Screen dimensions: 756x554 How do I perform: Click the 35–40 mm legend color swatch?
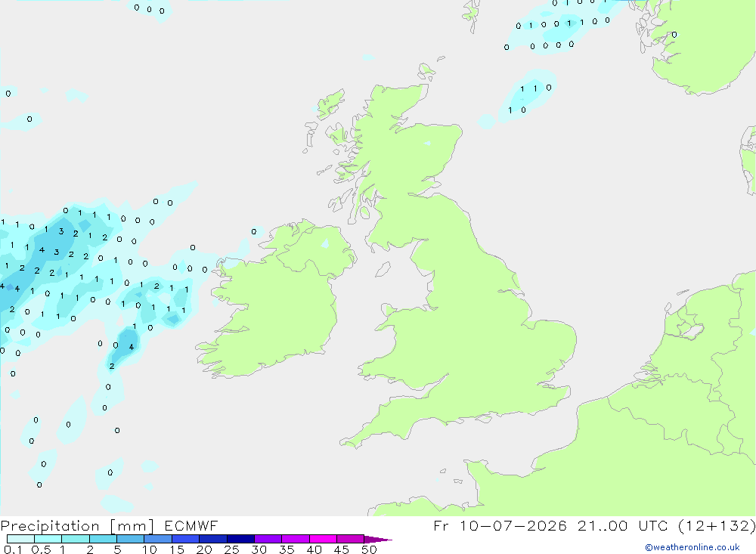pos(295,539)
